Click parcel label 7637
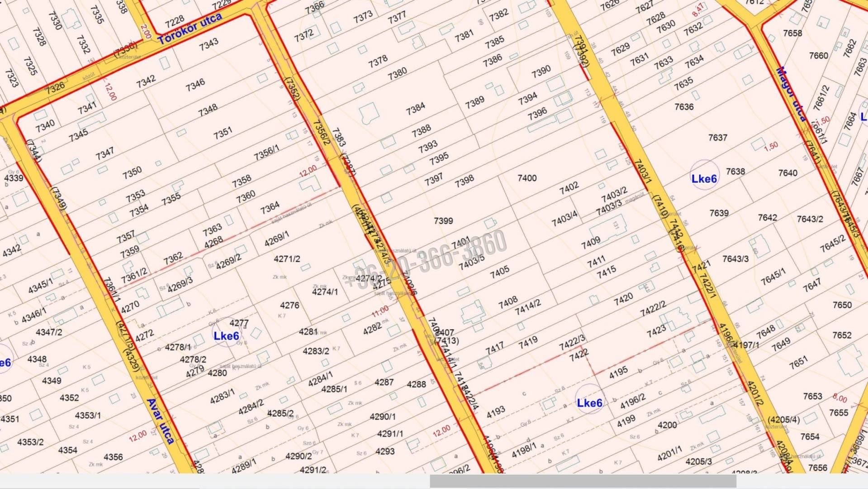The width and height of the screenshot is (868, 489). [717, 138]
